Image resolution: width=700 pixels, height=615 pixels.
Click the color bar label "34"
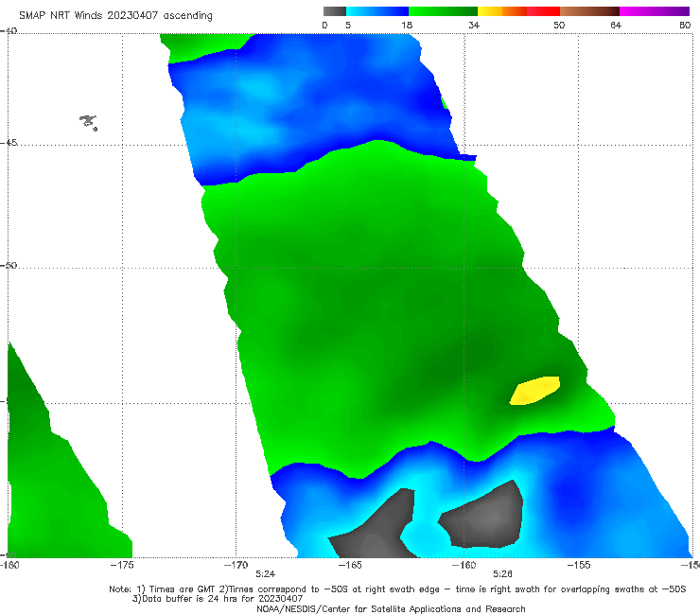pyautogui.click(x=474, y=25)
